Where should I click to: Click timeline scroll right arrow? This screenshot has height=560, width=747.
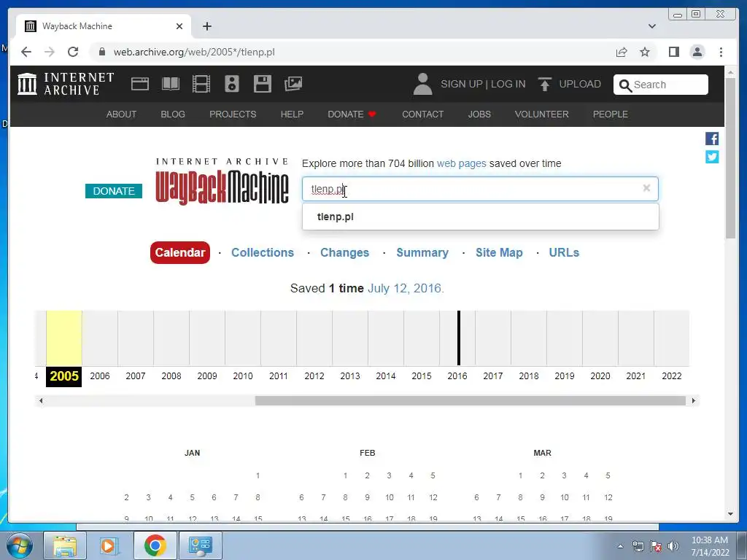point(694,401)
